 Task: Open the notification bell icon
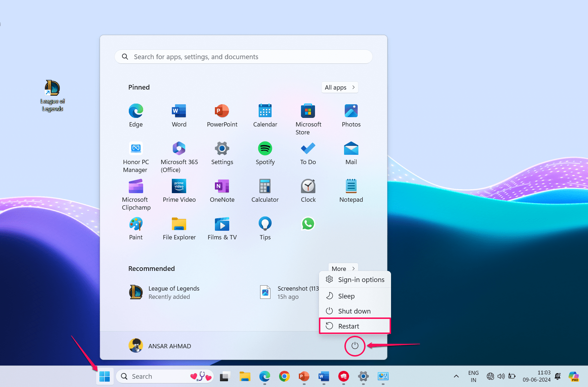558,376
